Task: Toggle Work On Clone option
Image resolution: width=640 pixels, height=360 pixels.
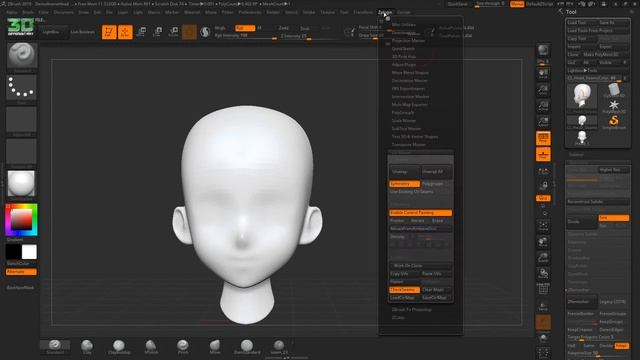Action: click(x=420, y=265)
